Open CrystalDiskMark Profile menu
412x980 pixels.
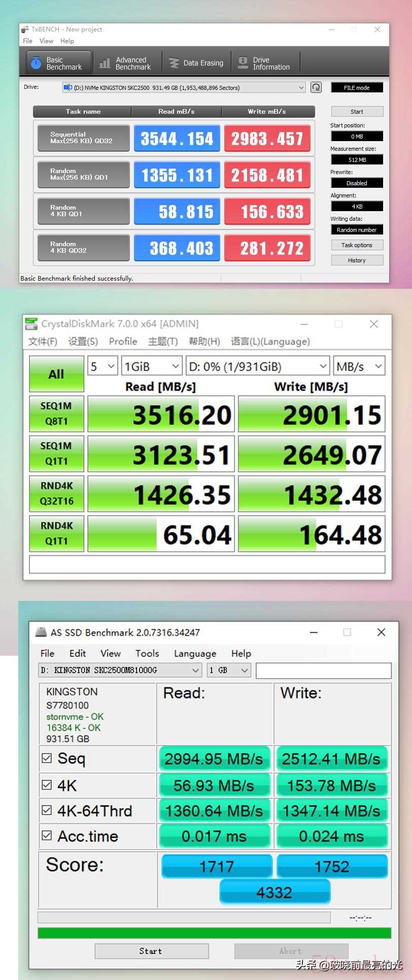123,341
